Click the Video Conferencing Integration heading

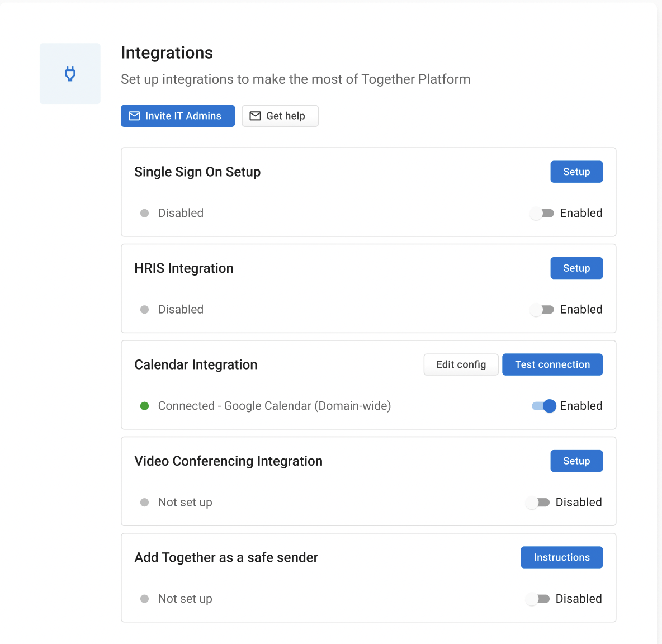click(229, 461)
